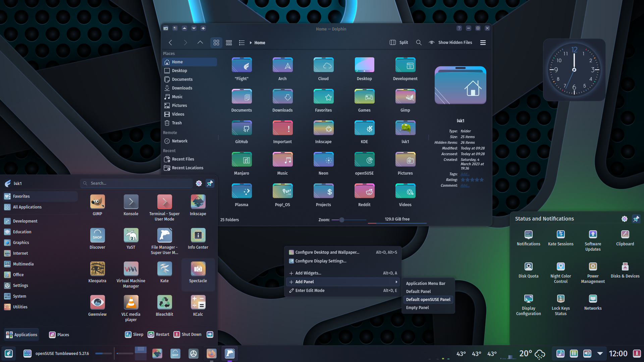
Task: Launch Kleopatra from the launcher
Action: [x=97, y=272]
